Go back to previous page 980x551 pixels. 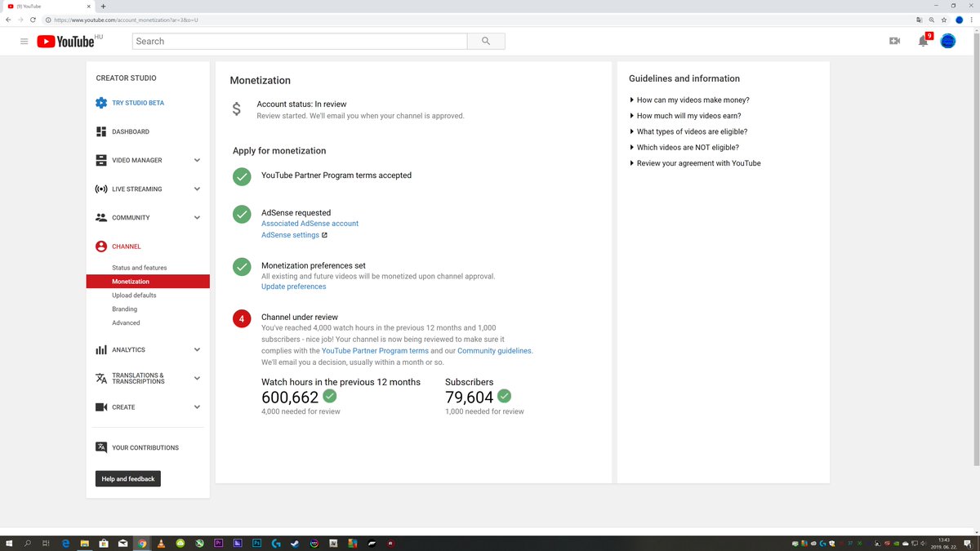click(x=8, y=20)
